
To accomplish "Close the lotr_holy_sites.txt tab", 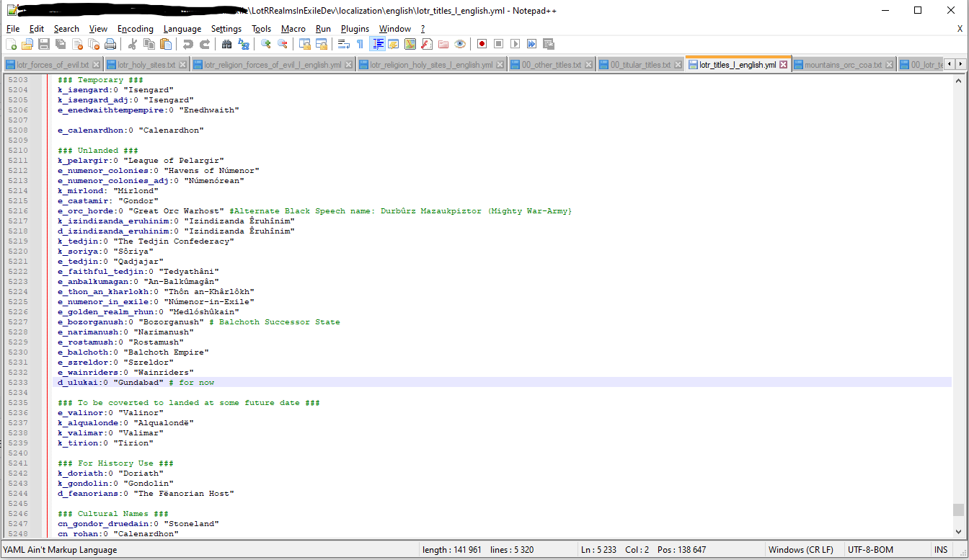I will [182, 65].
